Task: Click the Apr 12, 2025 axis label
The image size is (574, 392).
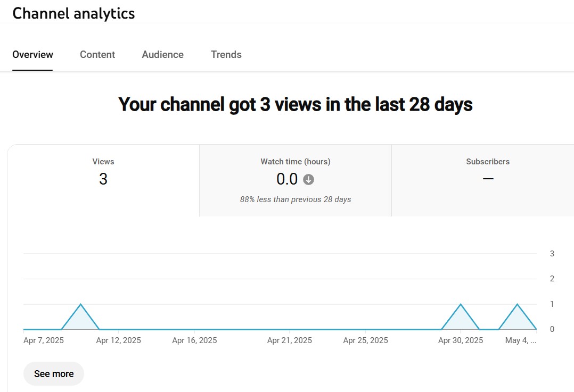Action: pos(118,340)
